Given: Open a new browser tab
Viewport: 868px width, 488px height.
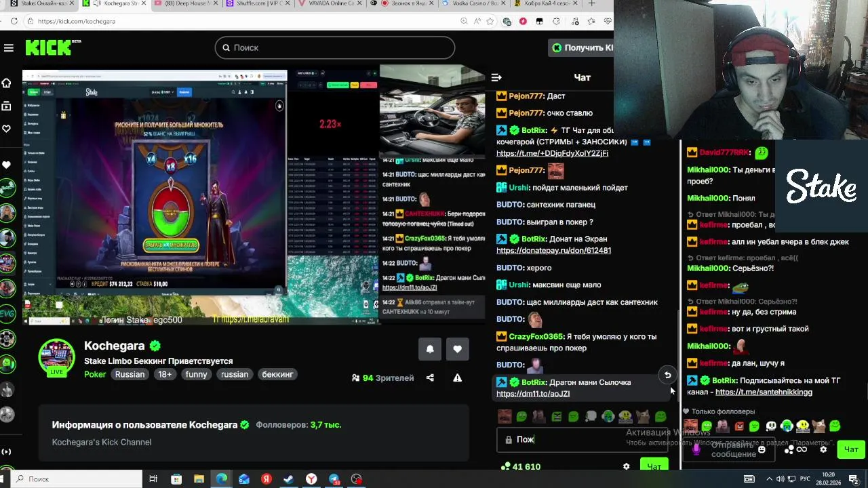Looking at the screenshot, I should tap(591, 3).
